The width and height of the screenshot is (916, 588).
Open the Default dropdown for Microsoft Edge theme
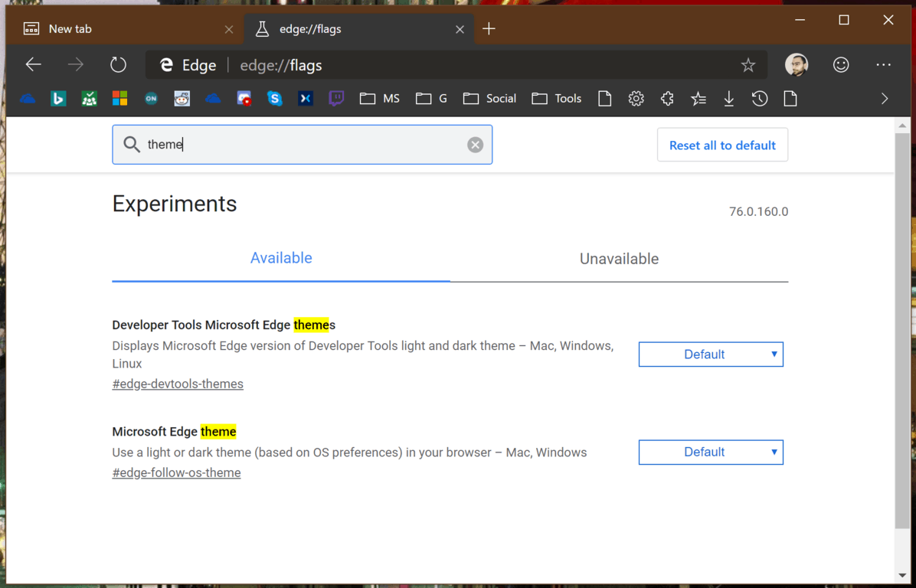(711, 452)
